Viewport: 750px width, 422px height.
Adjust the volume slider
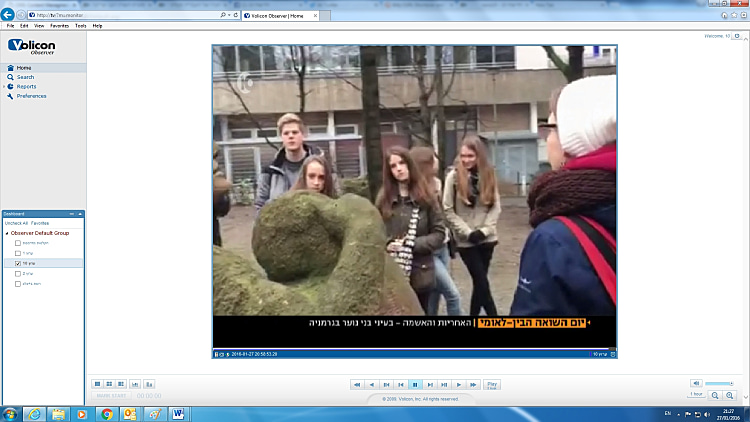tap(719, 383)
